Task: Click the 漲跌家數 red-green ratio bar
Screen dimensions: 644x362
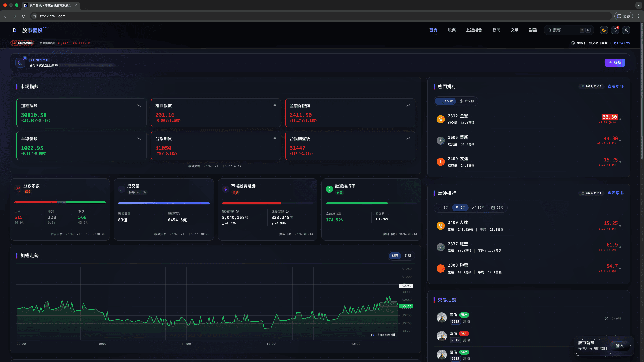Action: (60, 202)
